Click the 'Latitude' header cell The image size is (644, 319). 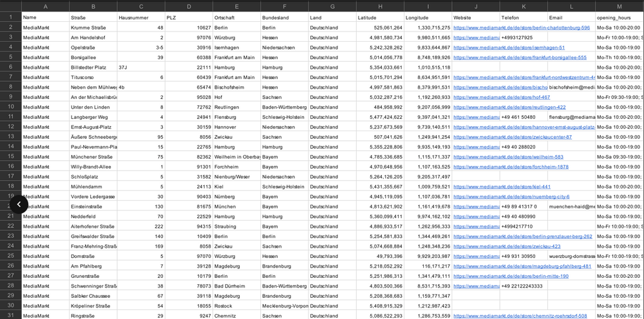pyautogui.click(x=381, y=17)
